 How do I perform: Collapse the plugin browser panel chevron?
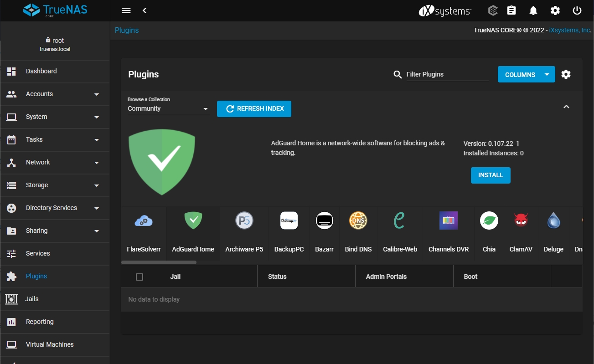[x=566, y=107]
